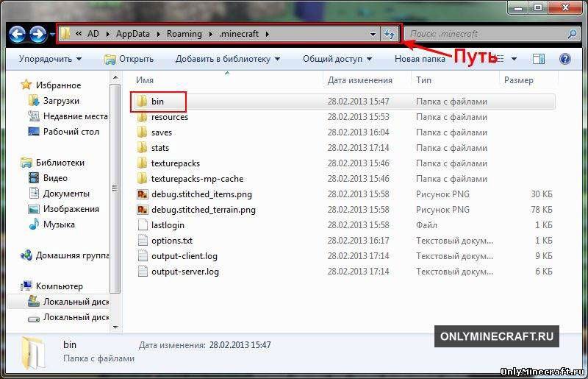588x379 pixels.
Task: Expand the address bar history dropdown
Action: coord(373,34)
